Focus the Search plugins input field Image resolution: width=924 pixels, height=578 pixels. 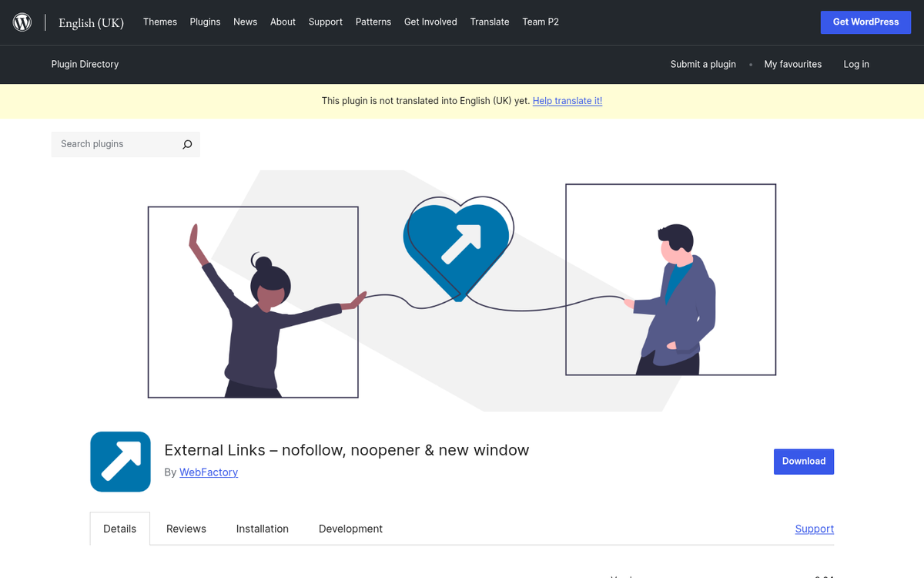pos(115,144)
